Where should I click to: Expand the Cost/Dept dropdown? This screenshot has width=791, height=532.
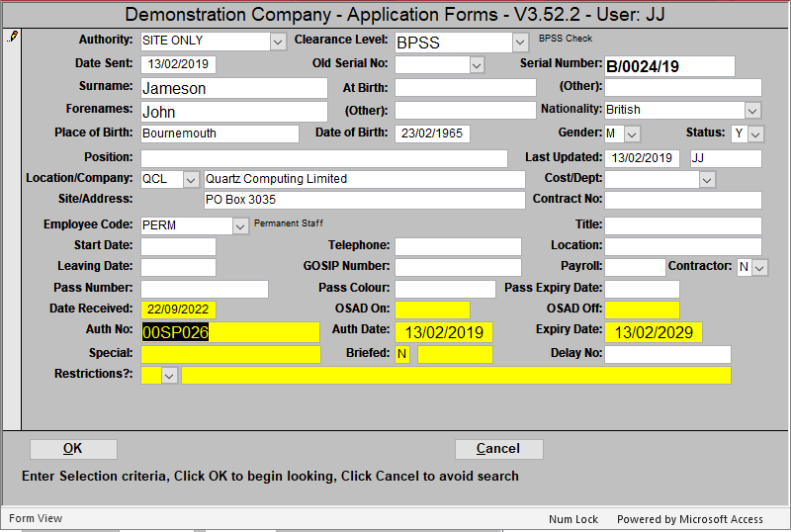coord(706,180)
